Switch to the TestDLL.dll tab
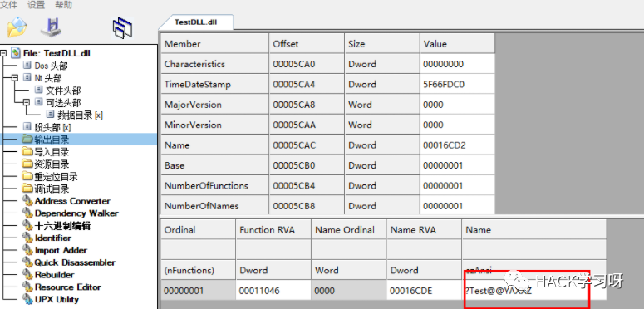The image size is (644, 309). (195, 22)
